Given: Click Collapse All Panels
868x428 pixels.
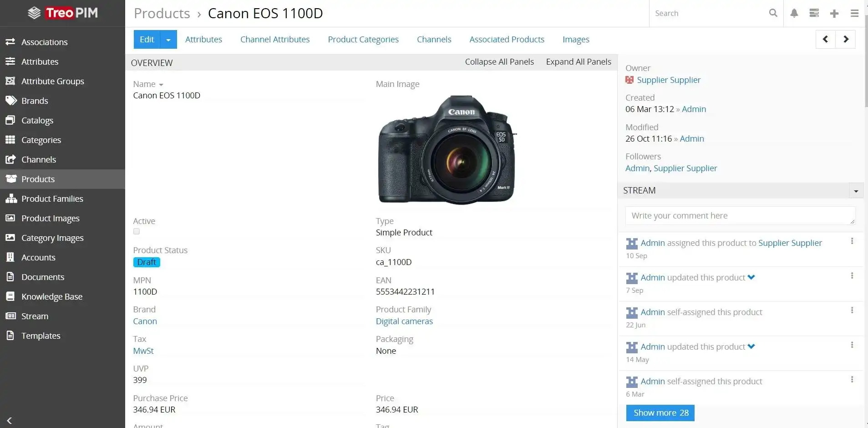Looking at the screenshot, I should 499,61.
